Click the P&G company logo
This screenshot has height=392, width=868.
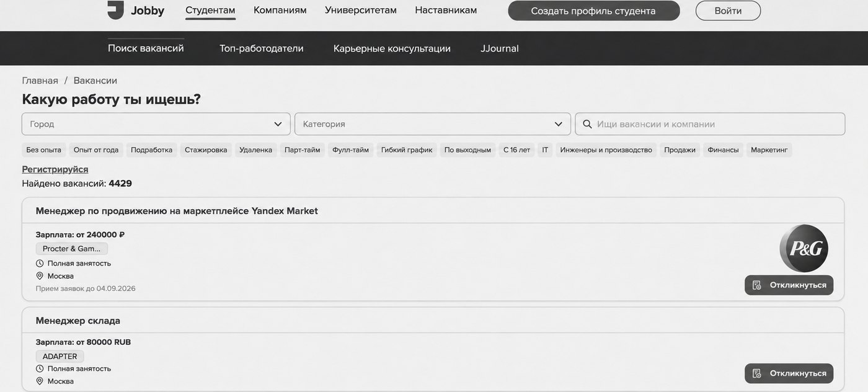click(x=804, y=248)
